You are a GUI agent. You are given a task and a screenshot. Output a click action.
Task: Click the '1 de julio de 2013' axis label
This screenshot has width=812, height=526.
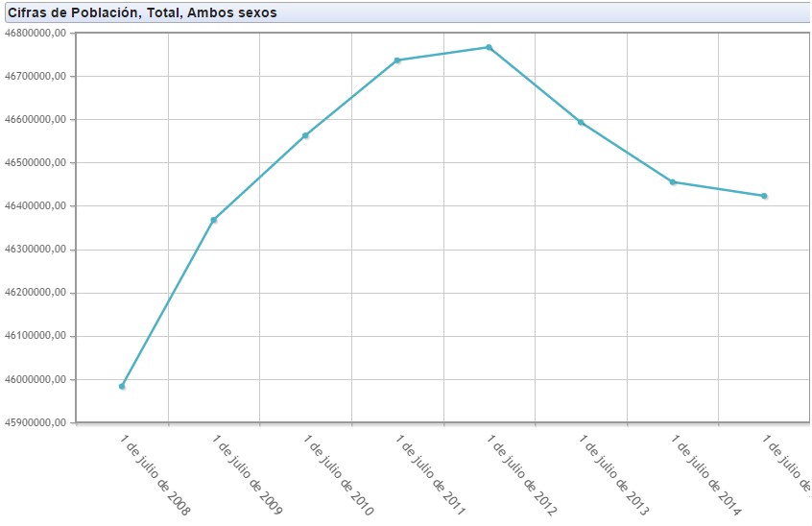coord(615,476)
